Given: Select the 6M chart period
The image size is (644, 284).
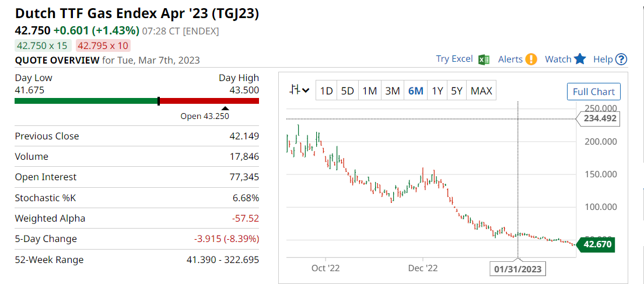Looking at the screenshot, I should 416,91.
